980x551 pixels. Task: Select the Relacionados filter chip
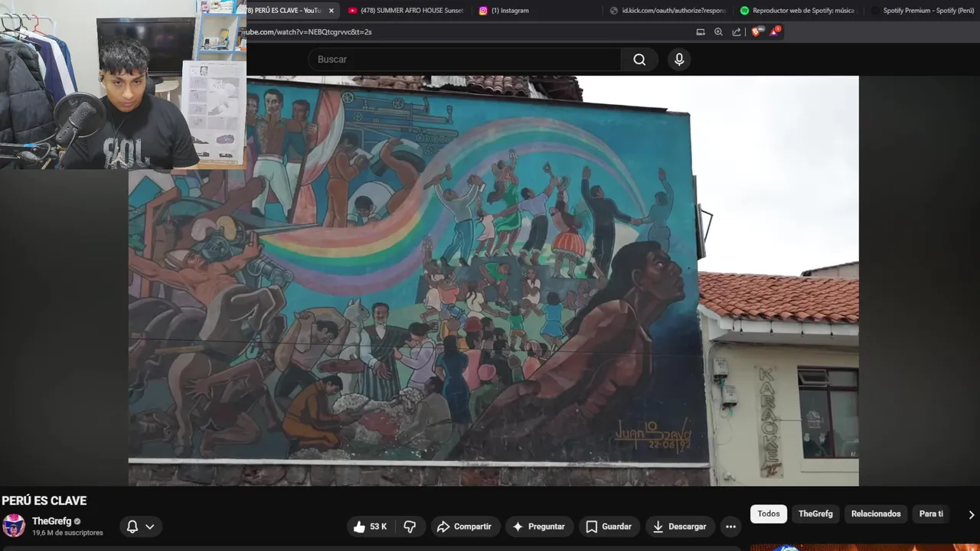[876, 514]
